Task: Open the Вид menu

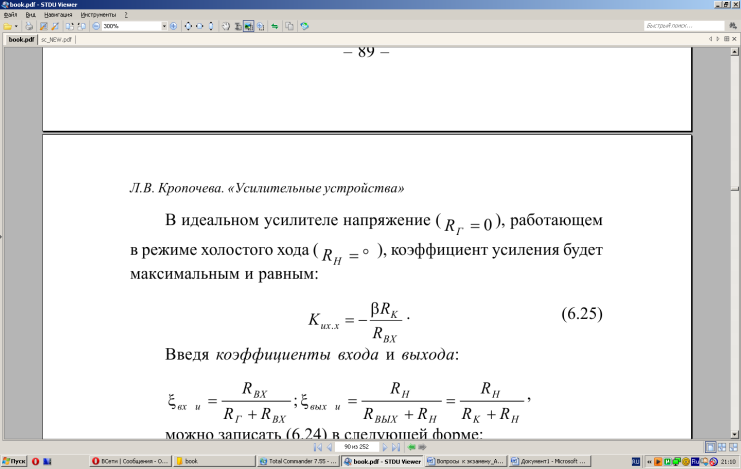Action: 31,15
